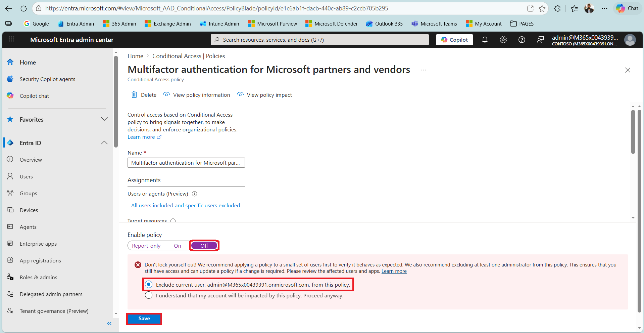The image size is (644, 333).
Task: Open Groups in the sidebar
Action: pyautogui.click(x=29, y=194)
